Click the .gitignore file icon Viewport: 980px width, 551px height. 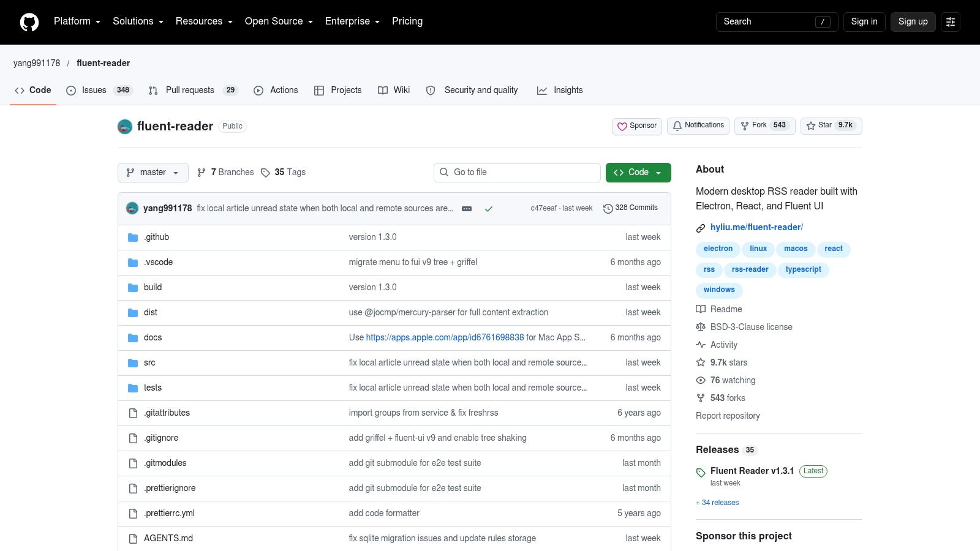[x=133, y=438]
